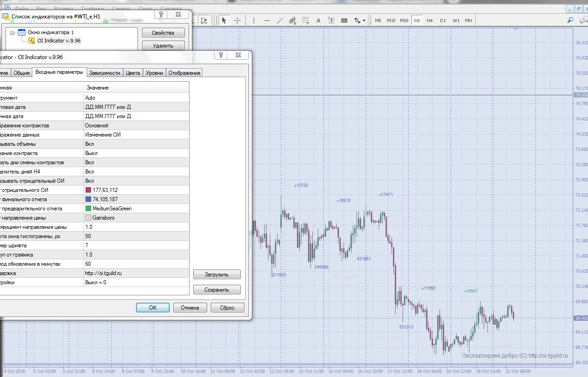
Task: Confirm with the OK button
Action: pyautogui.click(x=153, y=308)
